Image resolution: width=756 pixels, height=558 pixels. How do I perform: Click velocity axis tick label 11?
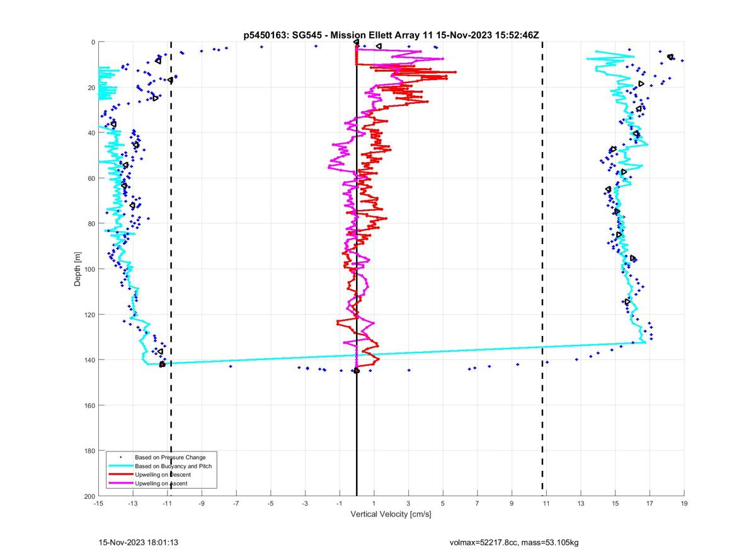546,504
